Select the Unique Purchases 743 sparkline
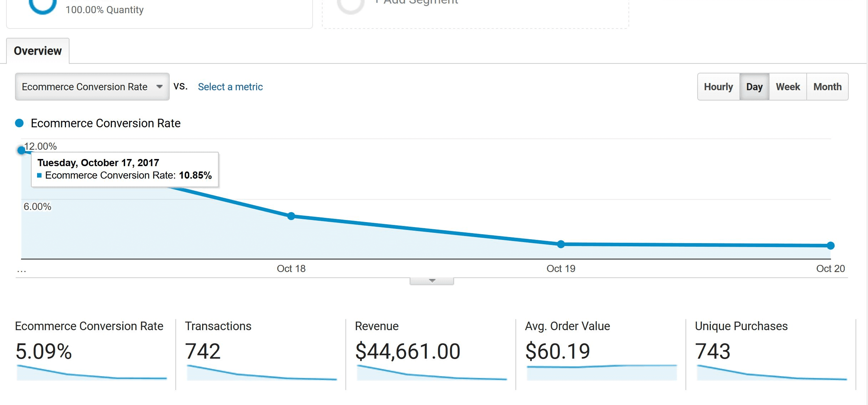 pyautogui.click(x=772, y=373)
